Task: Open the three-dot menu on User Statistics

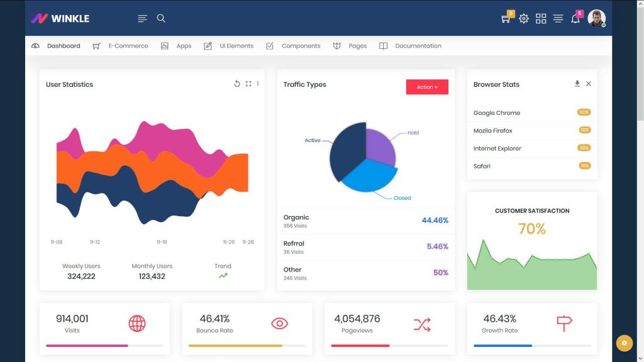Action: pos(257,83)
